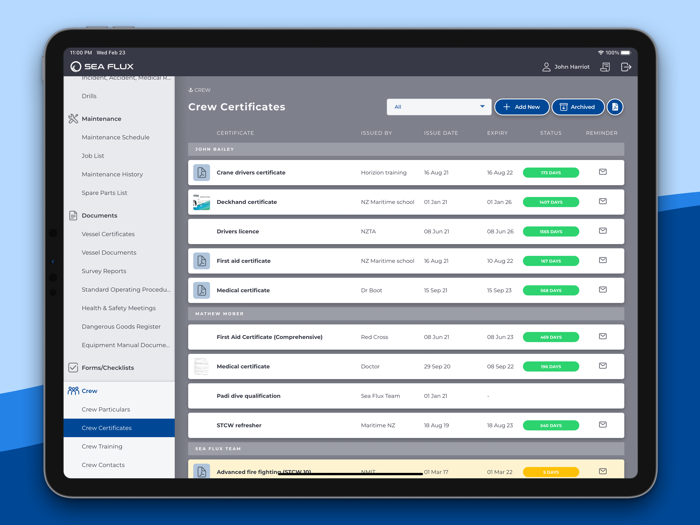Screen dimensions: 700x525
Task: Click the Documents page icon in the sidebar
Action: tap(73, 216)
